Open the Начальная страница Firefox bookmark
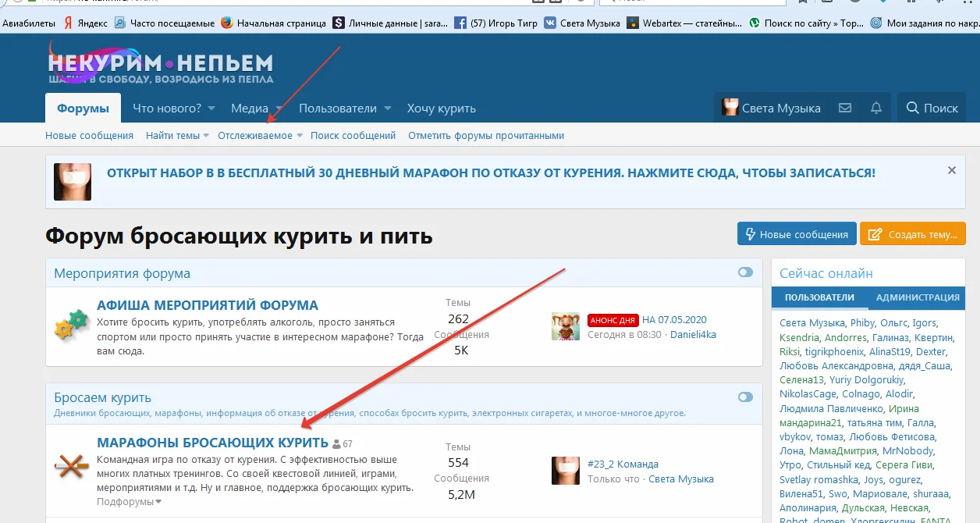Viewport: 980px width, 523px height. tap(274, 23)
